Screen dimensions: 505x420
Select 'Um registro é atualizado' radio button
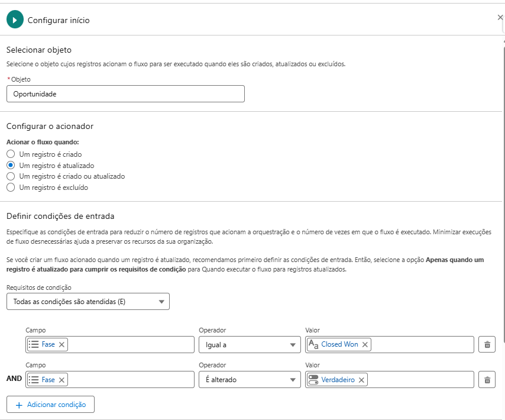coord(11,166)
